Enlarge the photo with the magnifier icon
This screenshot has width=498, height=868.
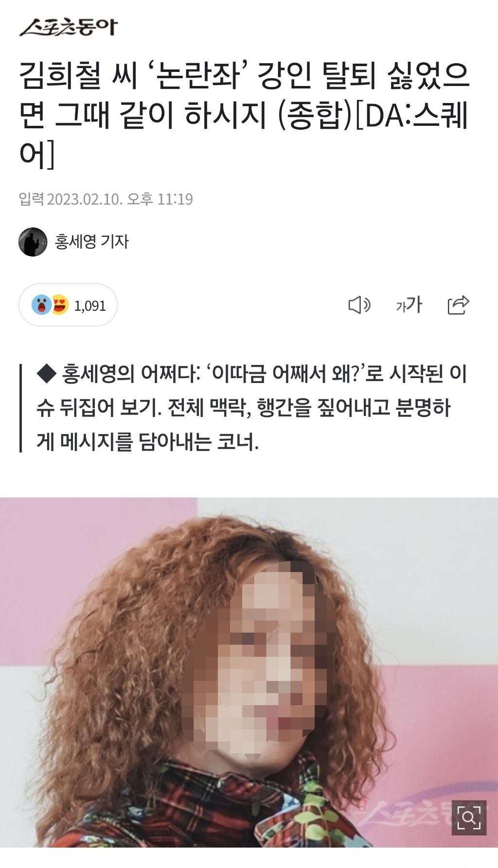tap(469, 817)
